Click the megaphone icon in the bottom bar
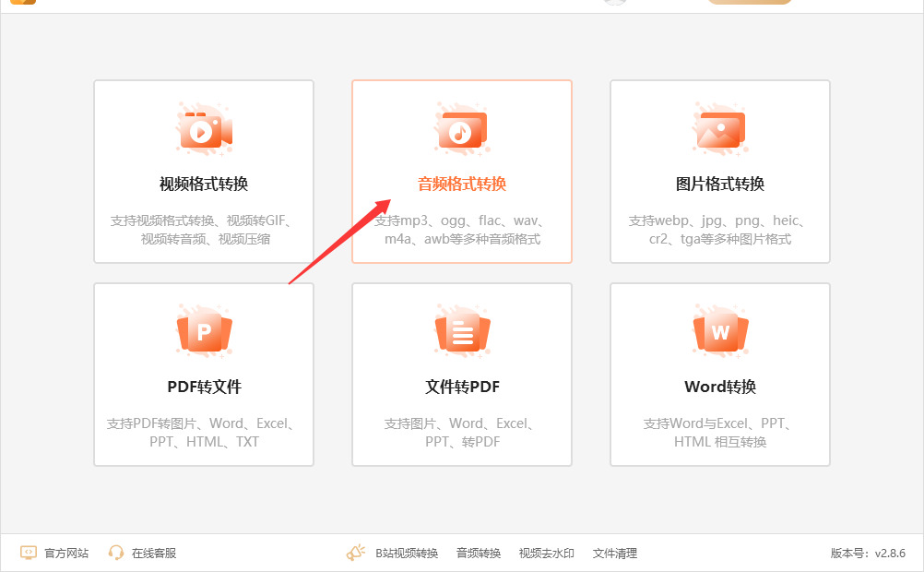 click(356, 553)
